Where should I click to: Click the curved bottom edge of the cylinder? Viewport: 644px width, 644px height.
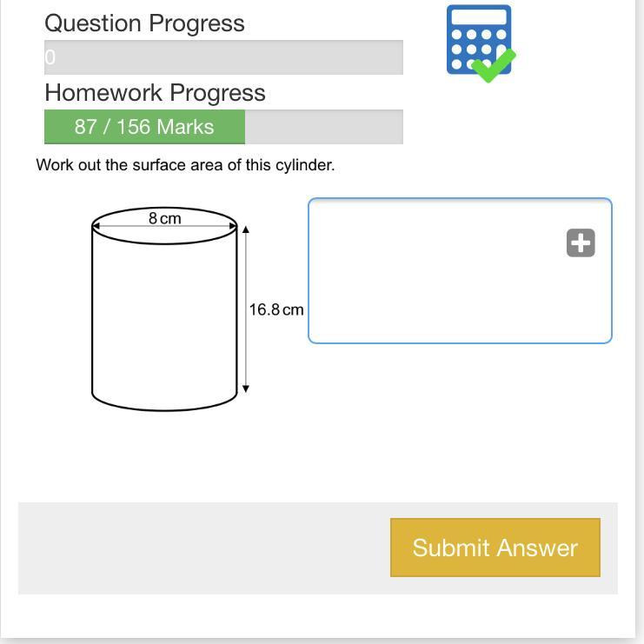164,409
